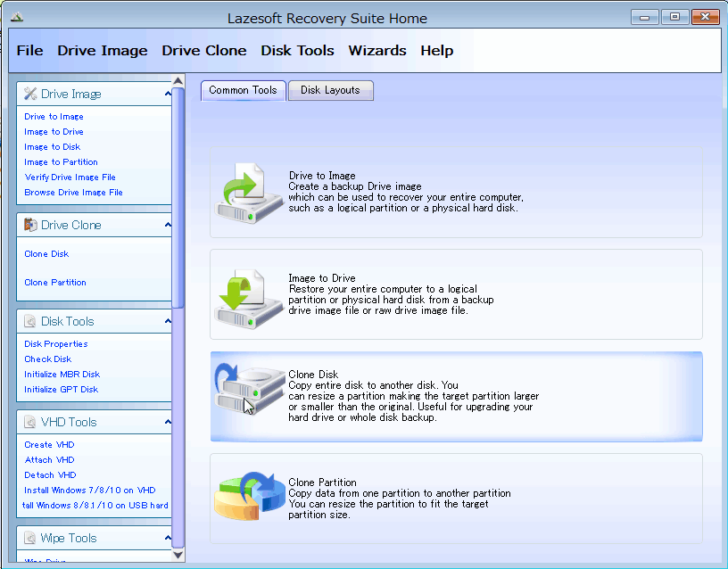Open the Disk Tools menu
Image resolution: width=728 pixels, height=569 pixels.
click(297, 50)
